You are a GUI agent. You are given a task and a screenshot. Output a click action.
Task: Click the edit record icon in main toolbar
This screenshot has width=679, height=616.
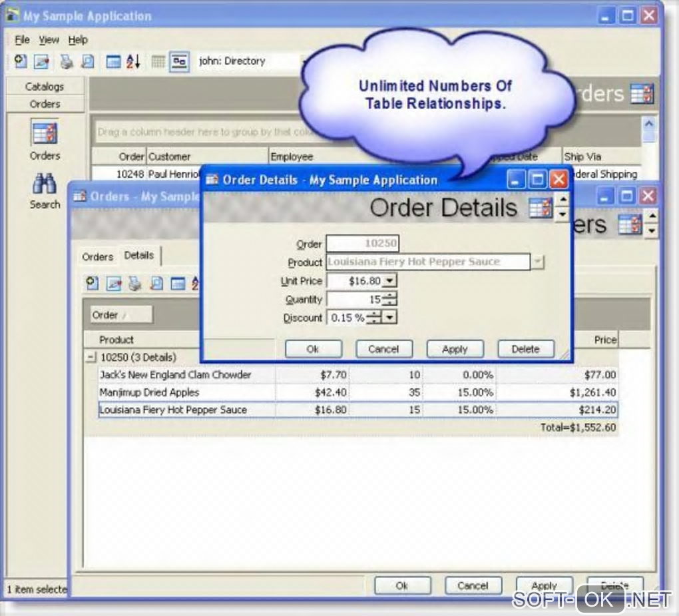point(41,61)
